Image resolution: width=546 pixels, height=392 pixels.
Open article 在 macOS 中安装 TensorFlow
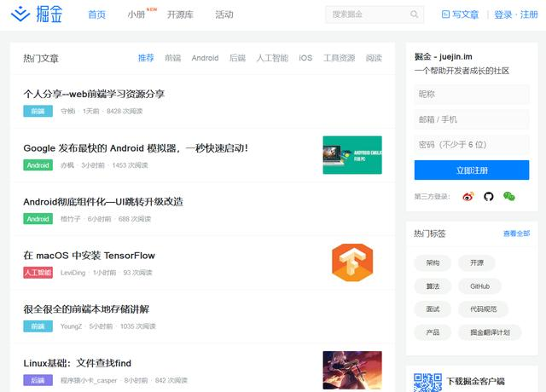point(89,256)
